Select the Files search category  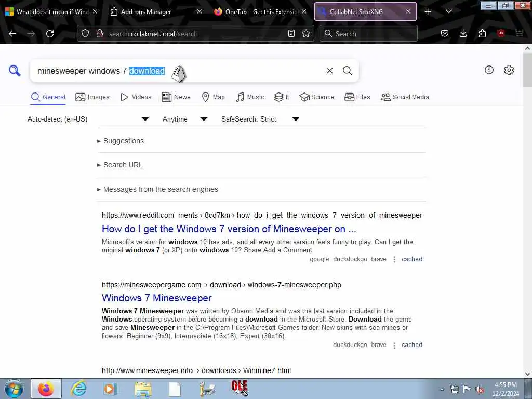357,97
